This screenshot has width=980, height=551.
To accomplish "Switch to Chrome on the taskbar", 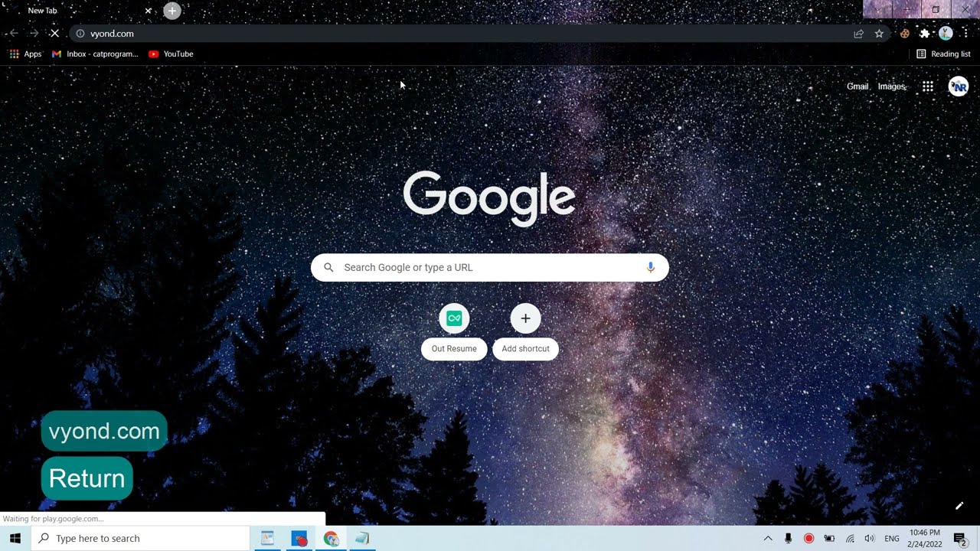I will coord(331,539).
